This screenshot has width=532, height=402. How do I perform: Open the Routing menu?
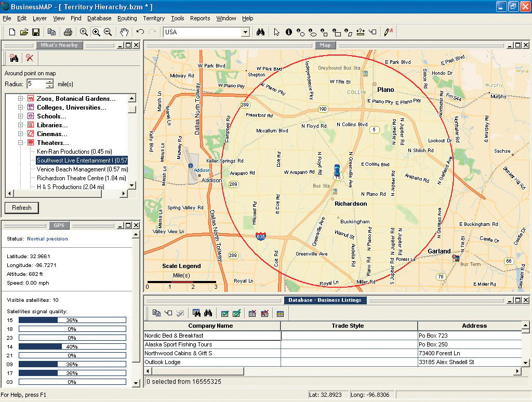127,18
